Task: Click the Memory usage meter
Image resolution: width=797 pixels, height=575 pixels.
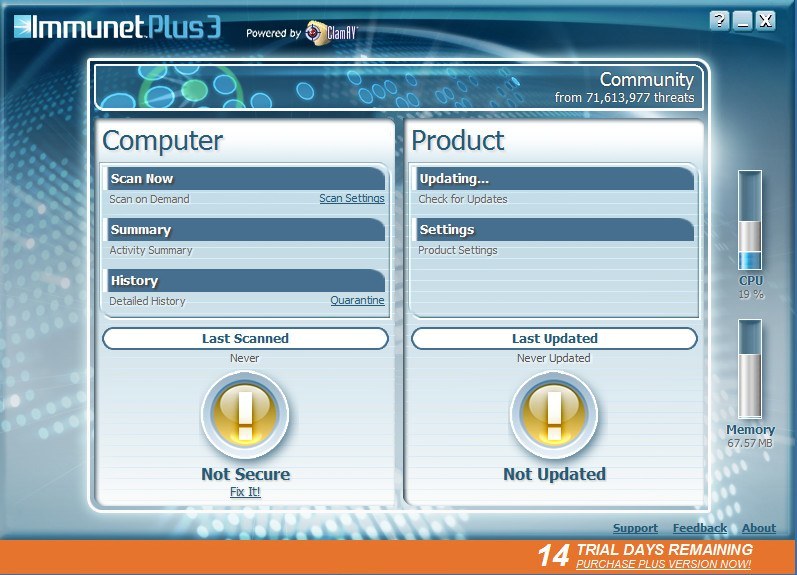Action: click(750, 369)
